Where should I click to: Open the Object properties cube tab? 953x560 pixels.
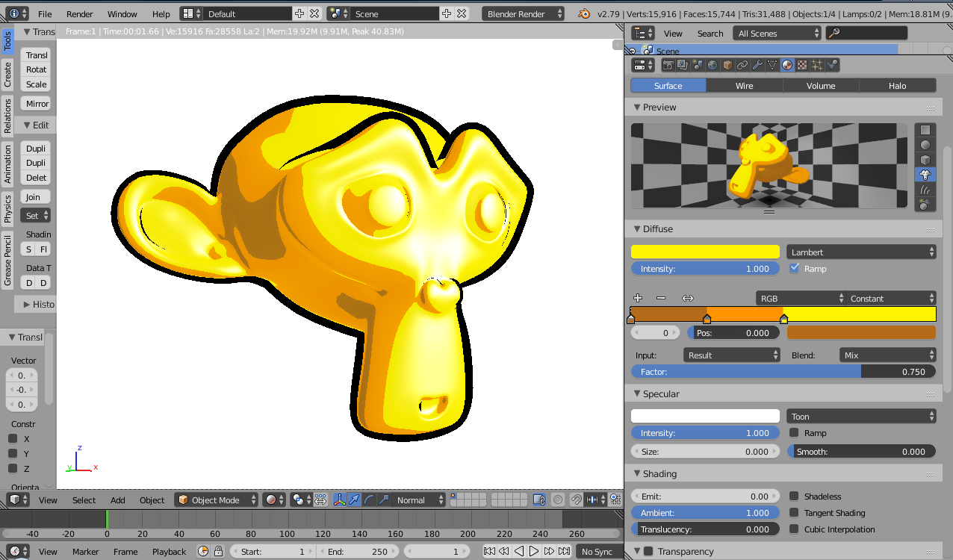click(727, 65)
